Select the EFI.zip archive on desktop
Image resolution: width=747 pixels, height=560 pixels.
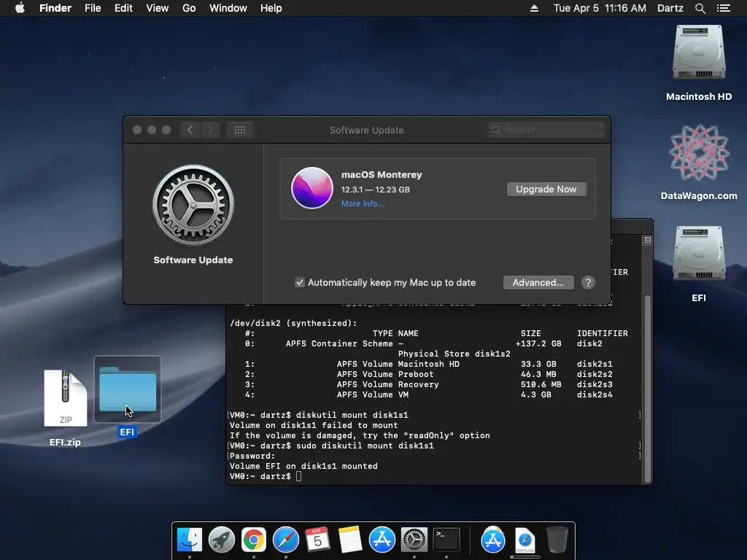point(65,399)
